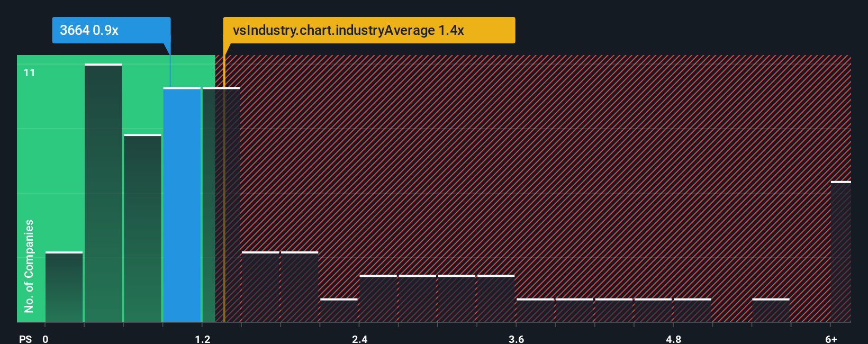Click the '0' x-axis label
This screenshot has height=344, width=868.
pyautogui.click(x=46, y=339)
